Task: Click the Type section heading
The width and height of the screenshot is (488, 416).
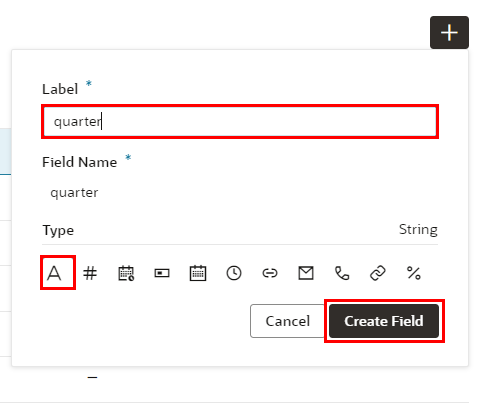Action: tap(58, 230)
